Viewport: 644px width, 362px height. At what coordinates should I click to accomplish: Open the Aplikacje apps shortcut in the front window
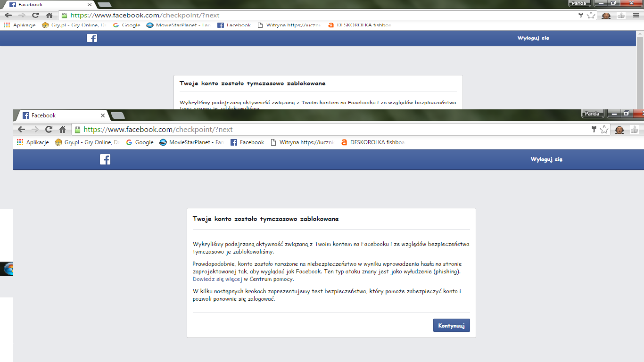click(33, 142)
